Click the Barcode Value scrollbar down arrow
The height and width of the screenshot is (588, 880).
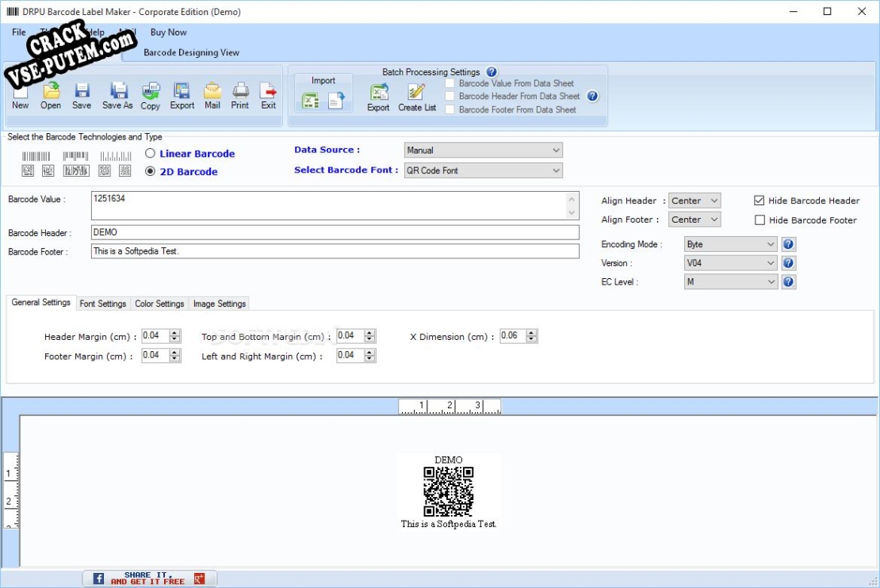(x=572, y=212)
